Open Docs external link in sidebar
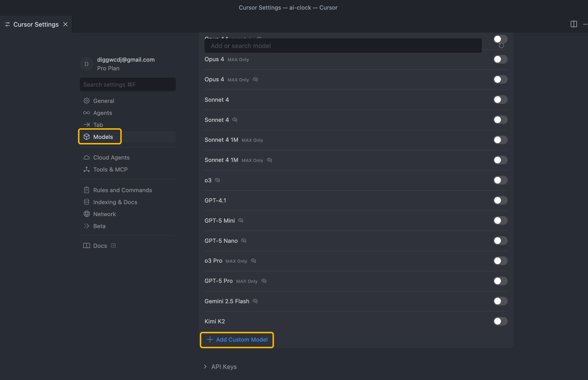The height and width of the screenshot is (380, 588). 100,246
